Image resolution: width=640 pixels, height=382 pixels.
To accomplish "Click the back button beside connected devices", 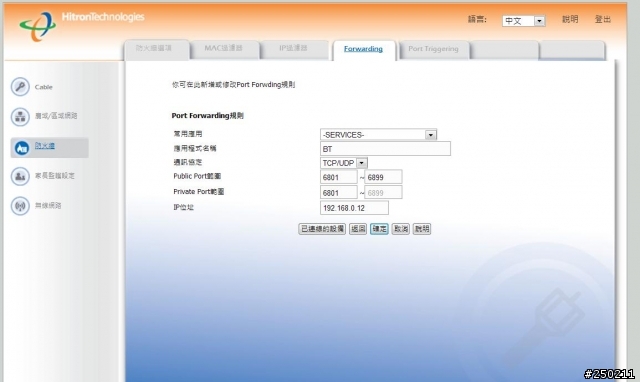I will tap(358, 229).
